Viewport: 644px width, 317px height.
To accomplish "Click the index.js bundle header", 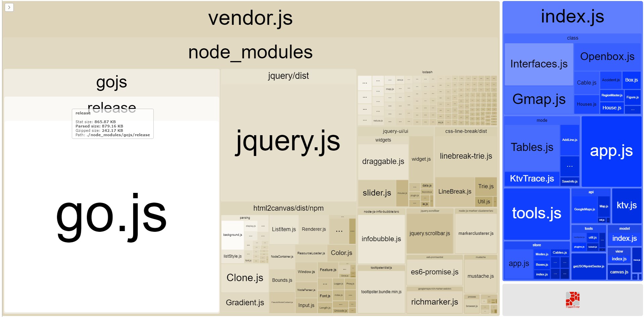I will click(x=573, y=17).
